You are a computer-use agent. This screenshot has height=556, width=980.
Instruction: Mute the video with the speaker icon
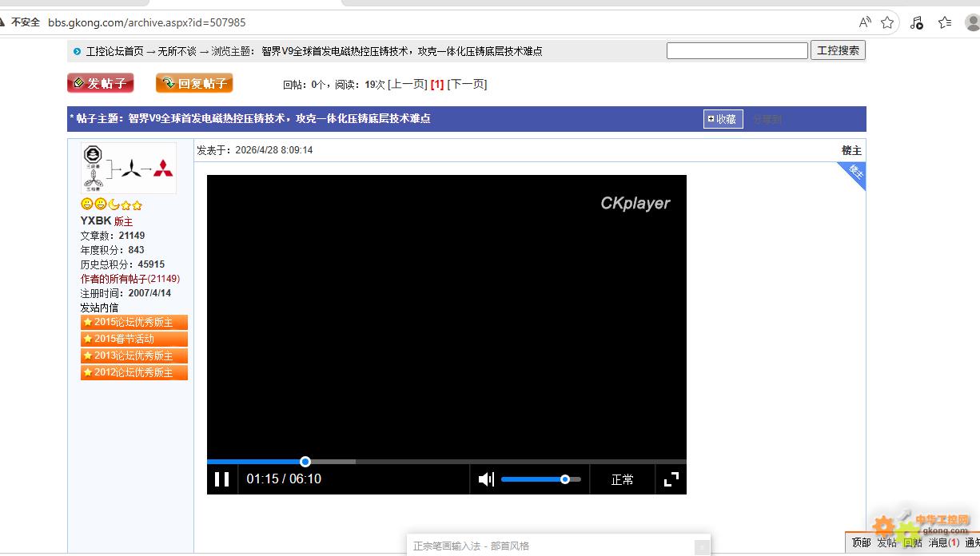(x=485, y=479)
